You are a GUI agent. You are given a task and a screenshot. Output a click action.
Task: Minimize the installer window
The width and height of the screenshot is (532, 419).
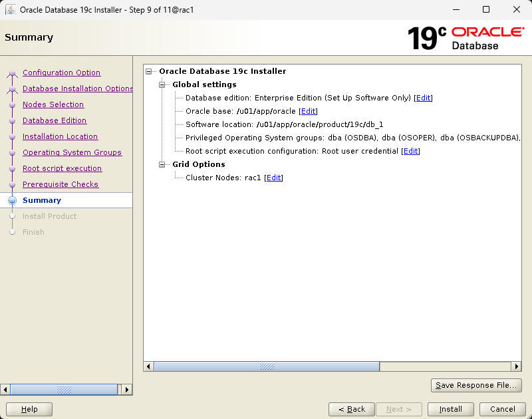click(456, 9)
